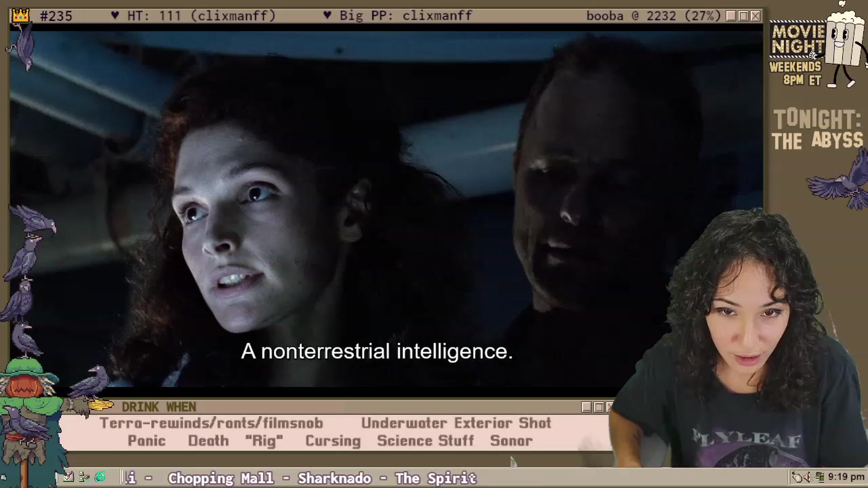
Task: Open the network tree quick-launch icon
Action: coord(84,477)
